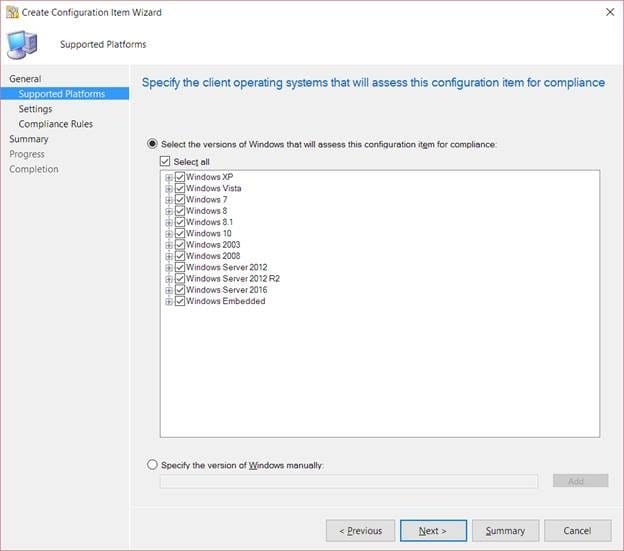Select the Windows 10 tree label
Screen dimensions: 624x551
coord(209,233)
